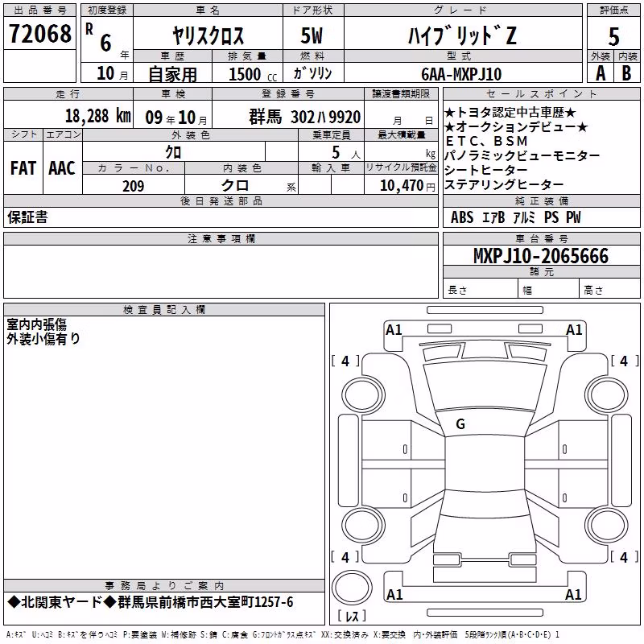The height and width of the screenshot is (644, 644).
Task: Click spare tire circle above レス
Action: click(352, 588)
